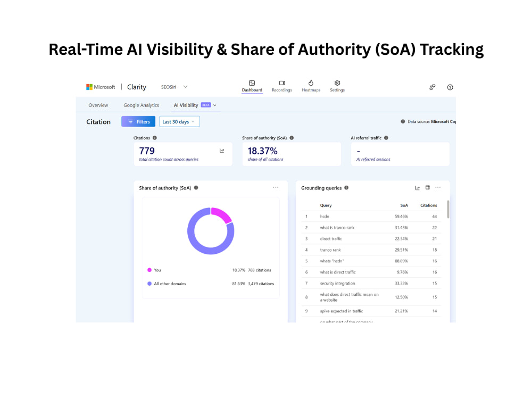This screenshot has height=399, width=532.
Task: Click the Clarity product name
Action: click(136, 87)
